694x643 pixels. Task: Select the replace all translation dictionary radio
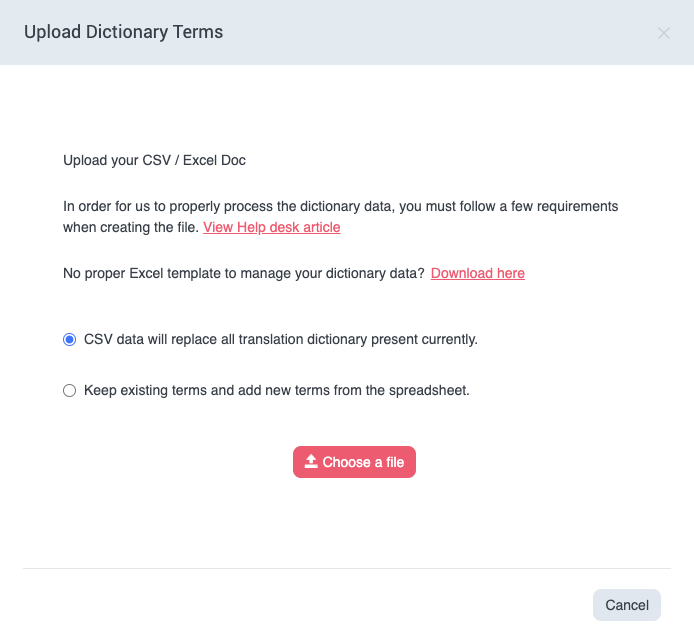(x=70, y=339)
